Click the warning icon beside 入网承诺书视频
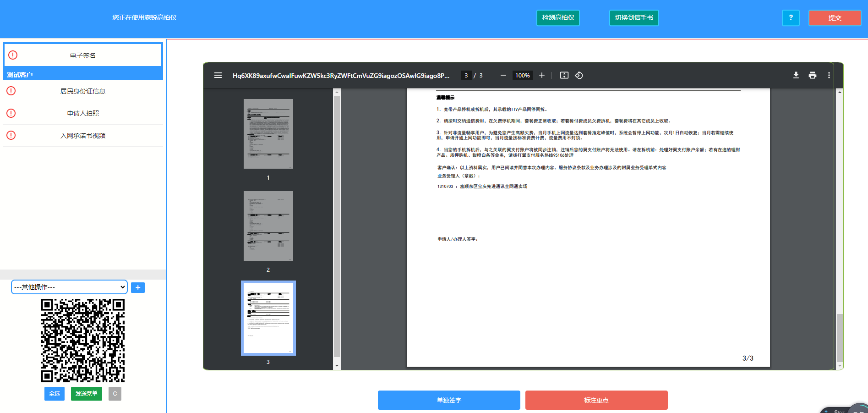This screenshot has height=413, width=868. [11, 135]
